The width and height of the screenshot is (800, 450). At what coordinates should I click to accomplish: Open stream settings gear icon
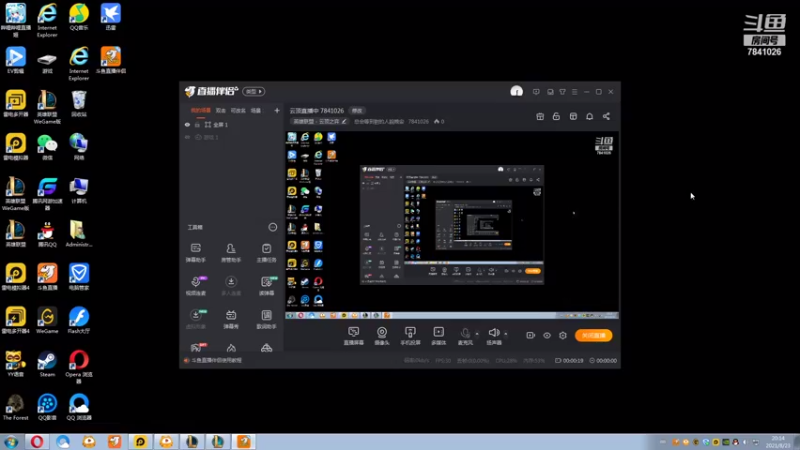tap(563, 335)
